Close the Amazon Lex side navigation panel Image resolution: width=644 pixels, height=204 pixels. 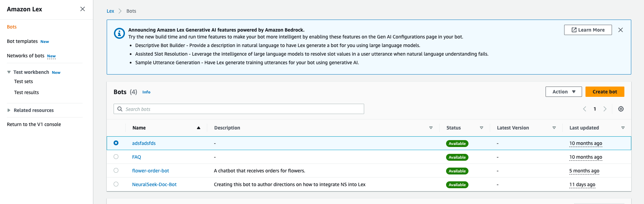coord(83,9)
